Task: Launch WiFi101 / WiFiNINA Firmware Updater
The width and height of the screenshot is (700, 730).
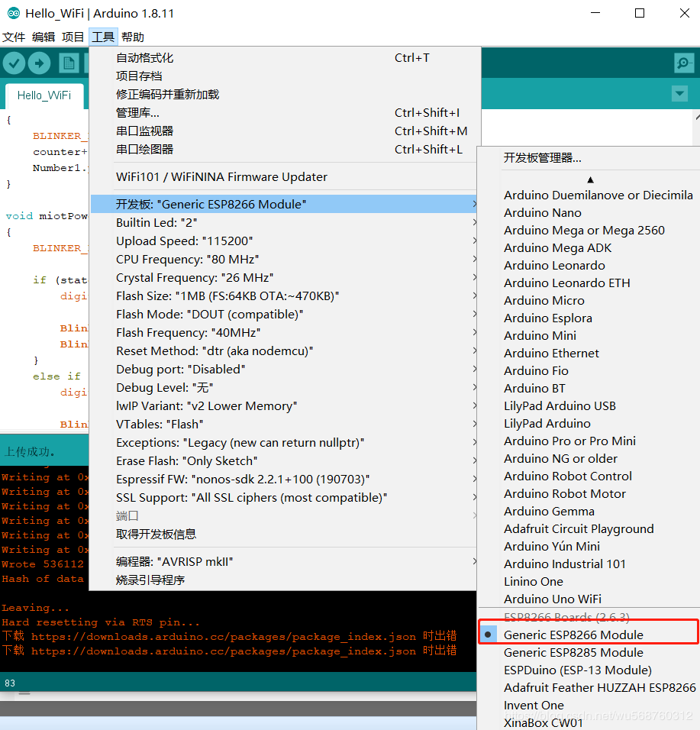Action: pyautogui.click(x=283, y=177)
